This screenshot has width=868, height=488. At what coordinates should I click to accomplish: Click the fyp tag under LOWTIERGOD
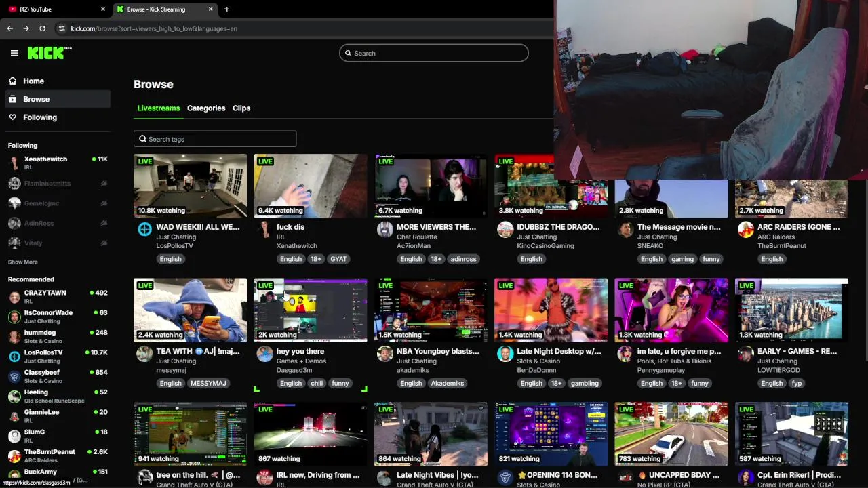click(x=797, y=383)
